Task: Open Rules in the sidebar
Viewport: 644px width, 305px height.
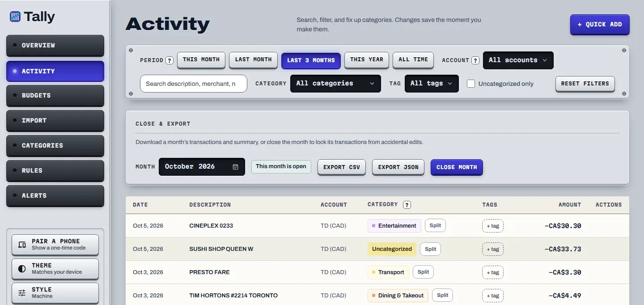Action: (x=55, y=171)
